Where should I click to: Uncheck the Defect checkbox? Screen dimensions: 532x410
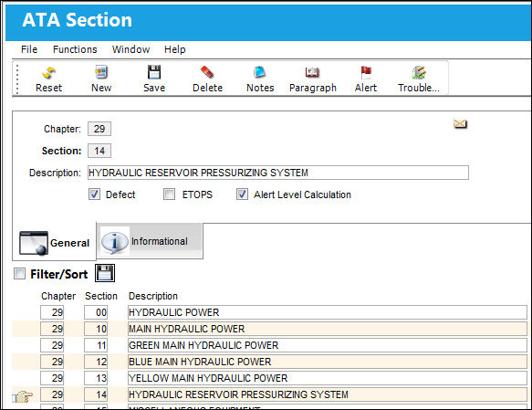coord(94,194)
